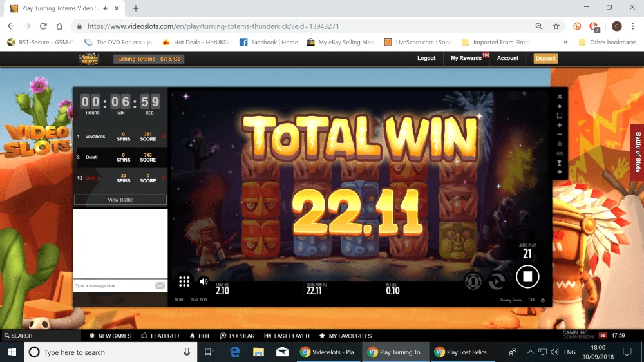The image size is (644, 362).
Task: Open the game menu grid icon
Action: click(x=184, y=281)
